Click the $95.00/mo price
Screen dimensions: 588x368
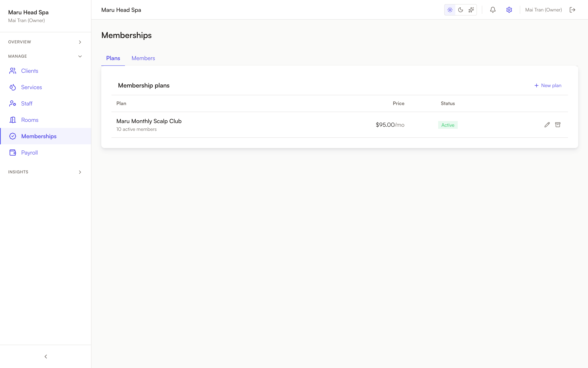(390, 125)
